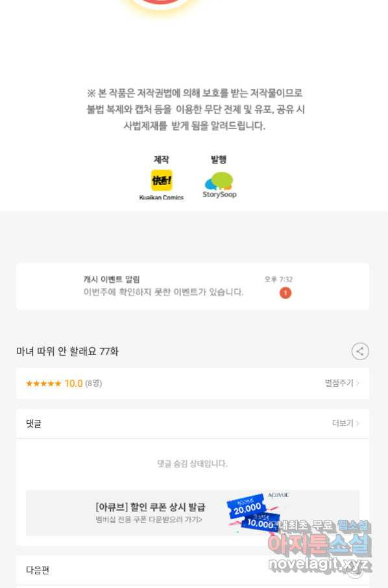Tap the red notification badge showing 1

click(285, 293)
